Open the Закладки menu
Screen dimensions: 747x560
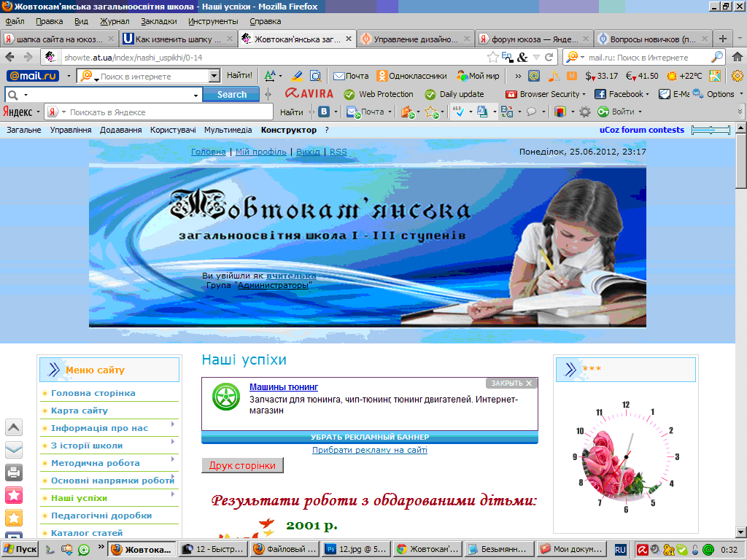point(158,21)
